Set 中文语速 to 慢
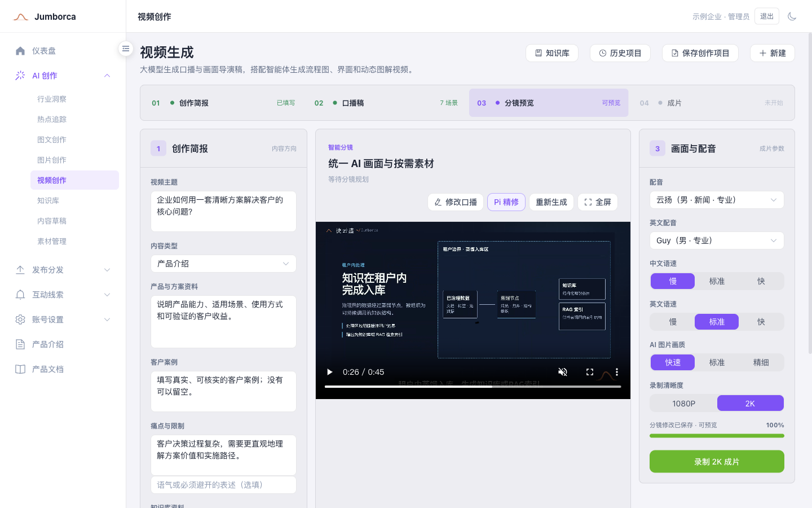Viewport: 812px width, 508px height. point(673,281)
